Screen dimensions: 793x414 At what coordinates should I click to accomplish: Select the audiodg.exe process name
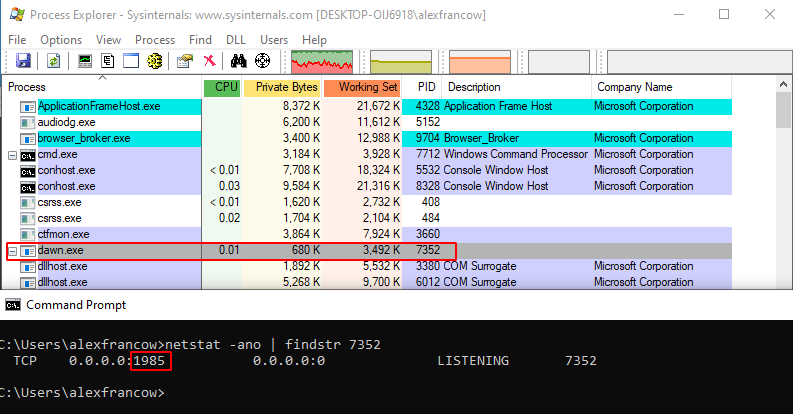[x=66, y=122]
